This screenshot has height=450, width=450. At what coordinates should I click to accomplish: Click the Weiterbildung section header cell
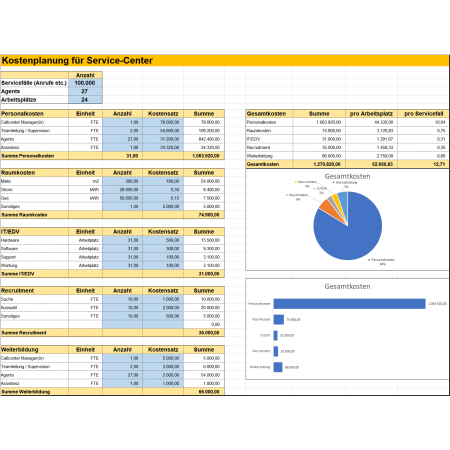(x=35, y=350)
